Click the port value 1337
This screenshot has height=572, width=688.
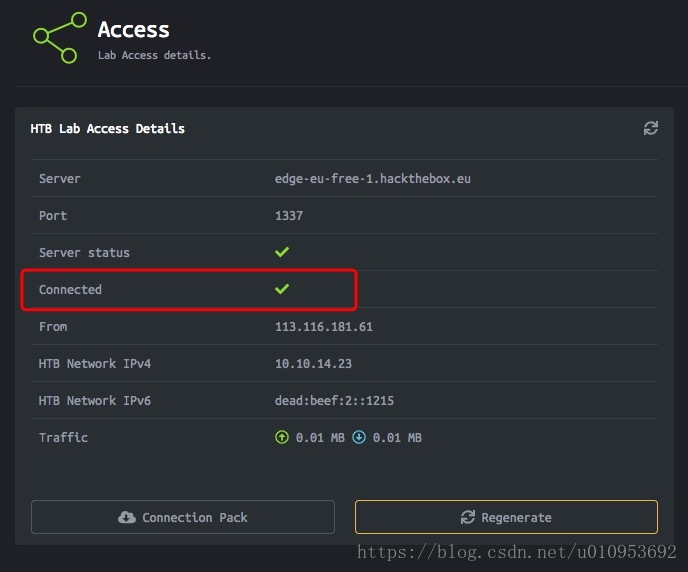pyautogui.click(x=289, y=215)
